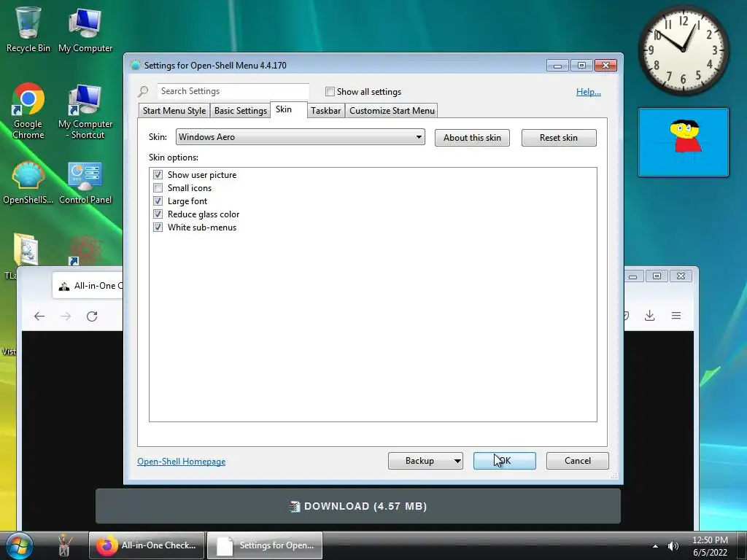Toggle Show all settings checkbox
The height and width of the screenshot is (560, 747).
(x=330, y=91)
